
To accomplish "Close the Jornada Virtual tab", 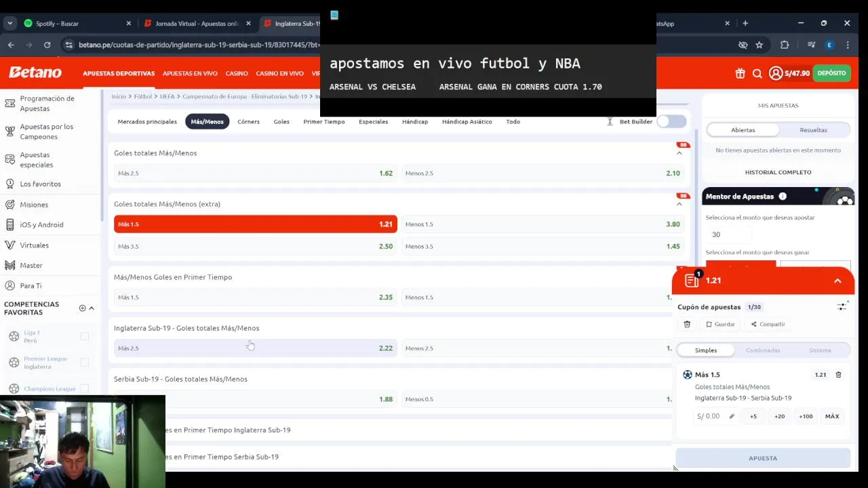I will tap(248, 23).
